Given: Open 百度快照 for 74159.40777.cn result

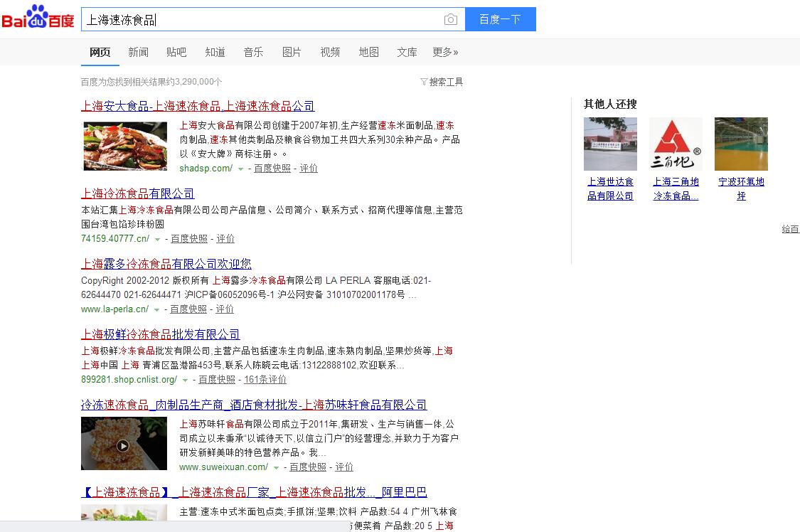Looking at the screenshot, I should (x=189, y=239).
